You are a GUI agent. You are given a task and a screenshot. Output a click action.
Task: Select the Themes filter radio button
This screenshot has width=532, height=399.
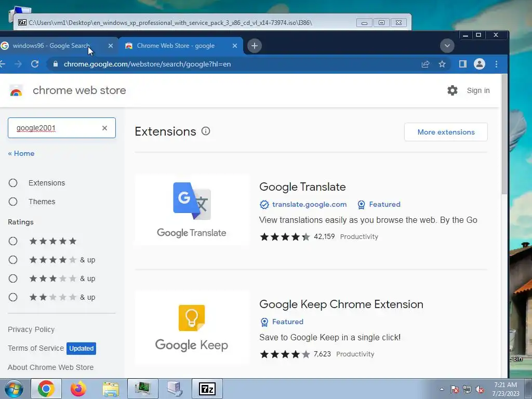13,202
